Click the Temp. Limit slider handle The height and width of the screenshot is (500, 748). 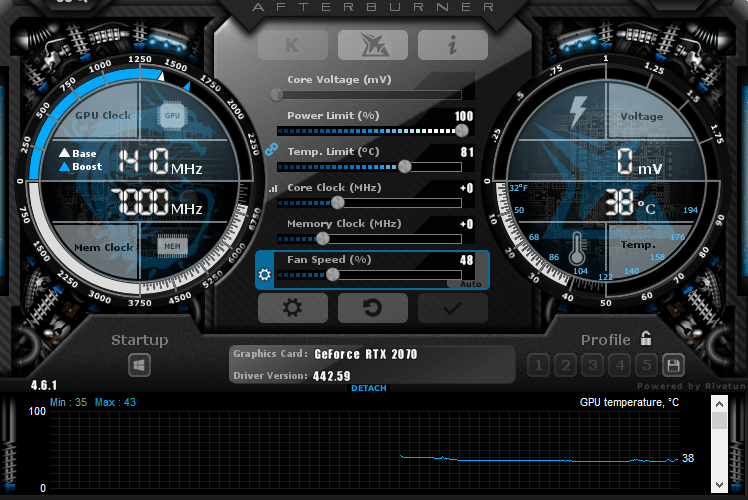pyautogui.click(x=405, y=167)
